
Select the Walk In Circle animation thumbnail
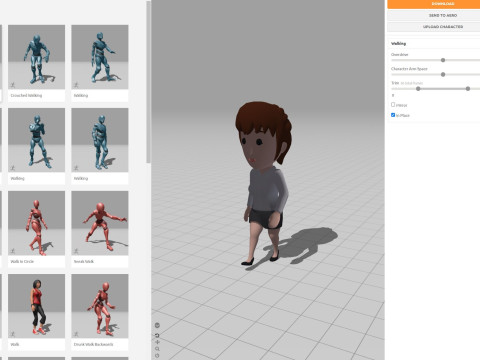[x=37, y=223]
